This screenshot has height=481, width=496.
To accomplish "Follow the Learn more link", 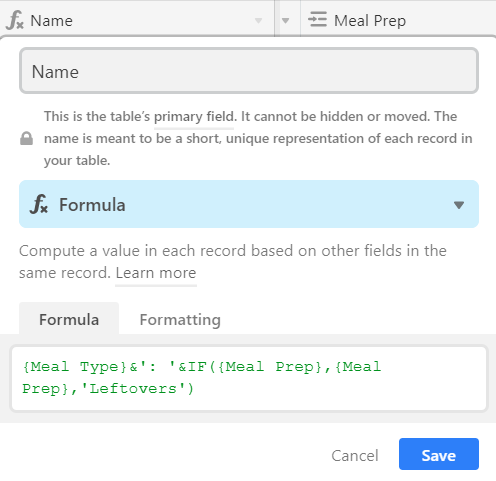I will click(x=156, y=273).
